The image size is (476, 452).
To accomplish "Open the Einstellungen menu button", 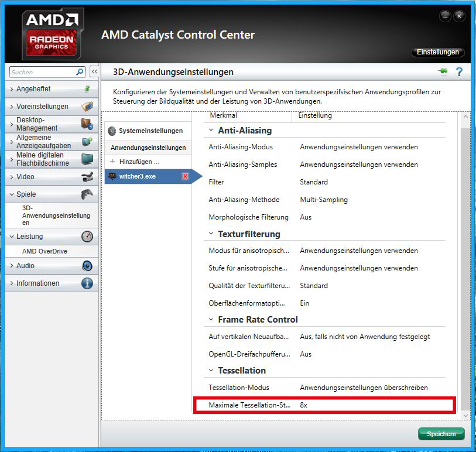I will pyautogui.click(x=438, y=52).
